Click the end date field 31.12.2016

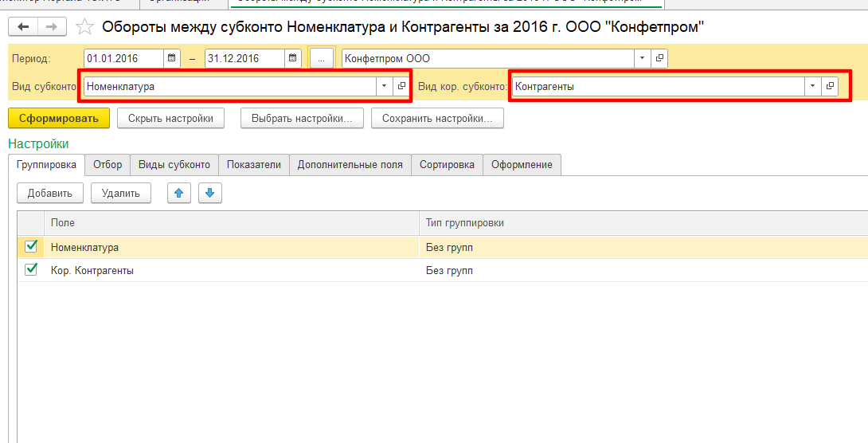point(244,58)
